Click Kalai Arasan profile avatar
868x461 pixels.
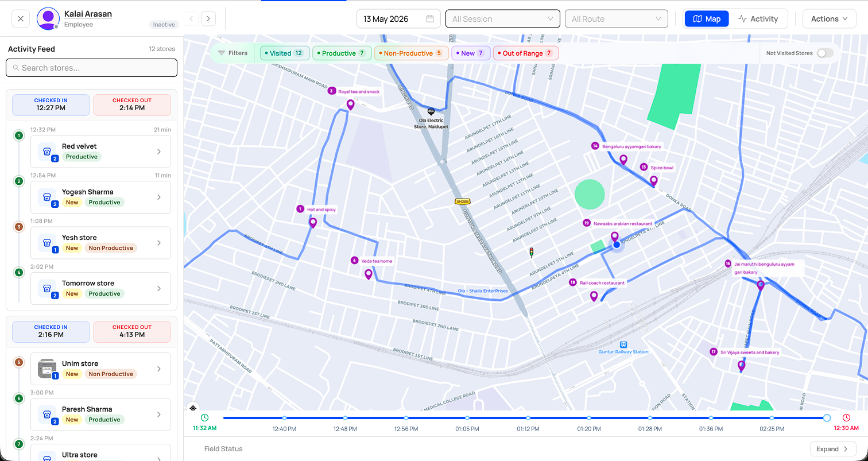point(48,19)
